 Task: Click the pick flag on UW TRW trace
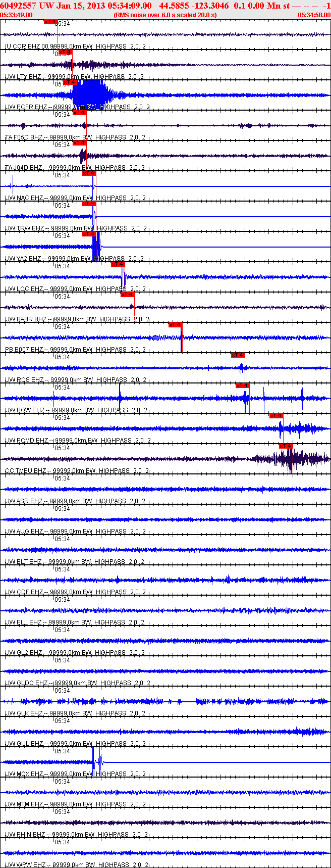point(89,204)
